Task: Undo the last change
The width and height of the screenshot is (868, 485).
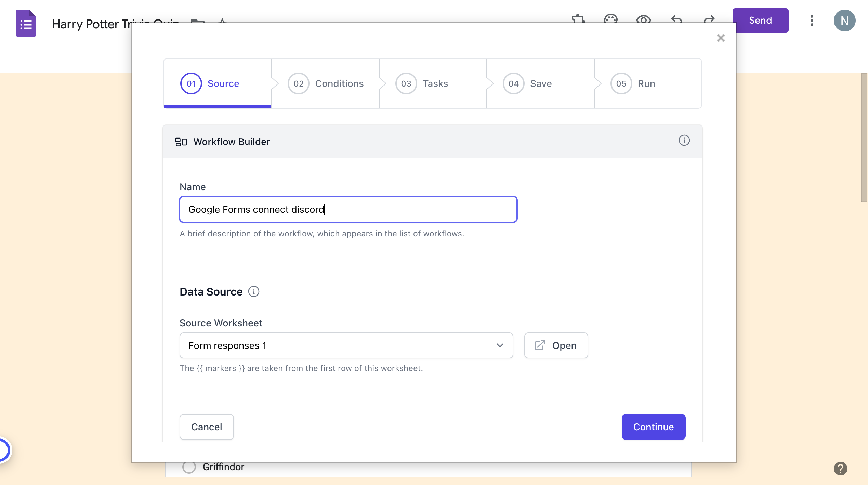Action: pos(676,21)
